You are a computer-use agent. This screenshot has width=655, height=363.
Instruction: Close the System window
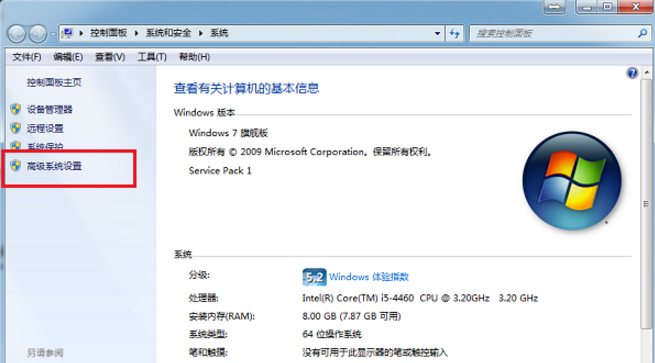pos(635,7)
